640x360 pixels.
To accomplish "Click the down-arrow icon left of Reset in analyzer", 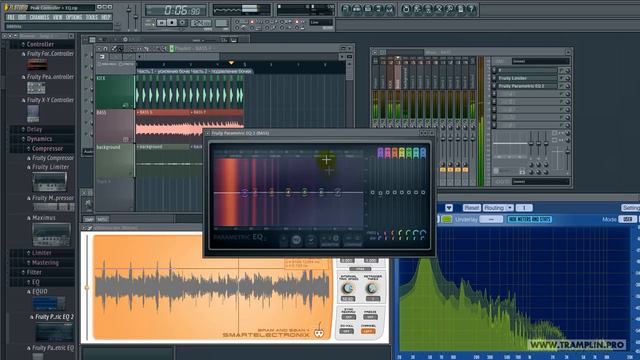I will point(449,208).
